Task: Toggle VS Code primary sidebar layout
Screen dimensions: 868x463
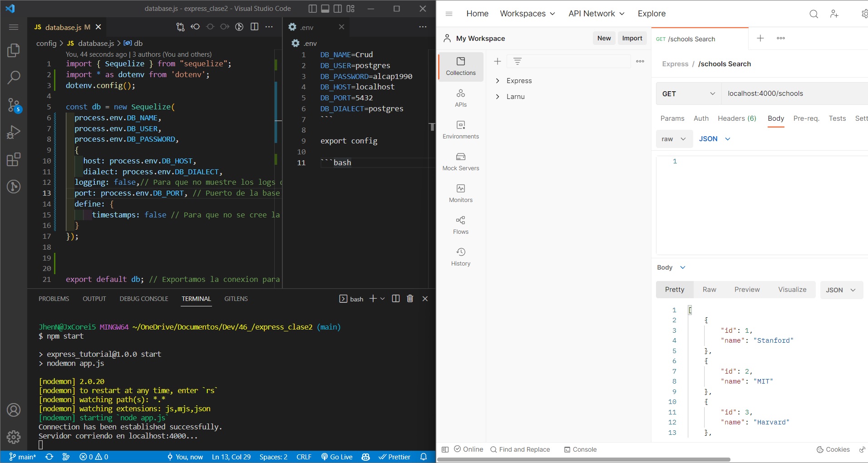Action: pos(312,9)
